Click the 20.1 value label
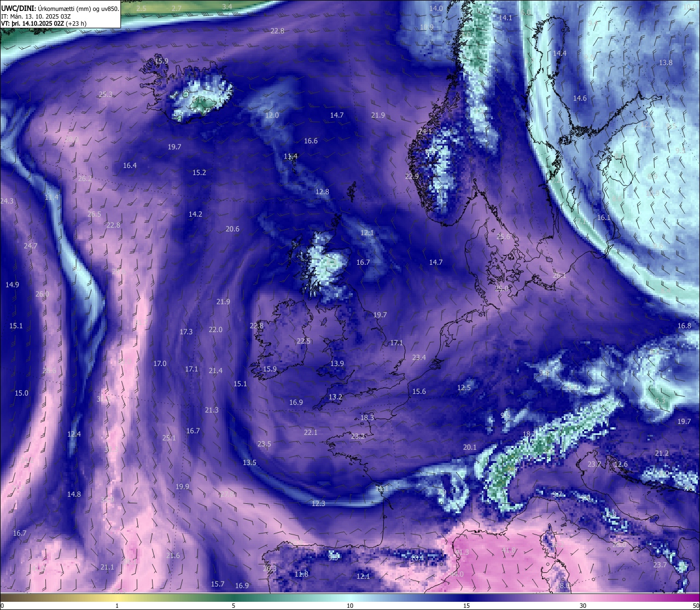 470,447
